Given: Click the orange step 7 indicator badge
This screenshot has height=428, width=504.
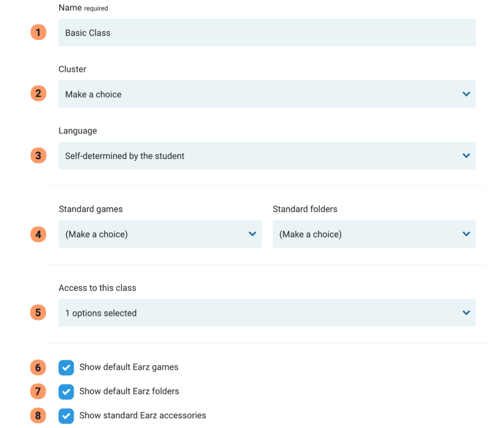Looking at the screenshot, I should point(38,391).
